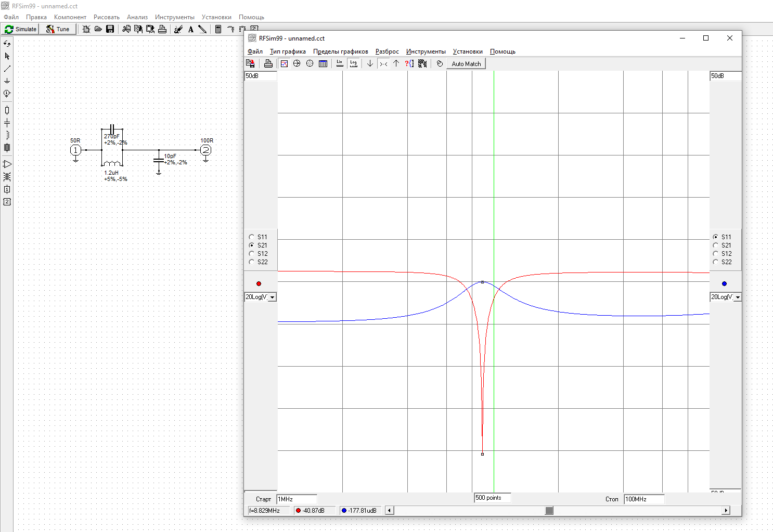Click the Стоп frequency field showing 100MHz
This screenshot has width=773, height=532.
tap(644, 499)
